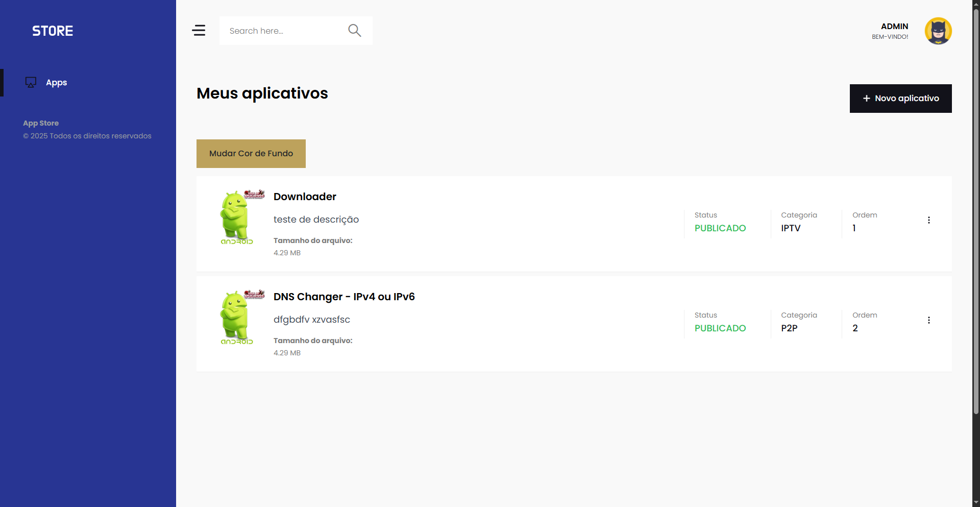Toggle the hamburger sidebar menu

point(199,31)
